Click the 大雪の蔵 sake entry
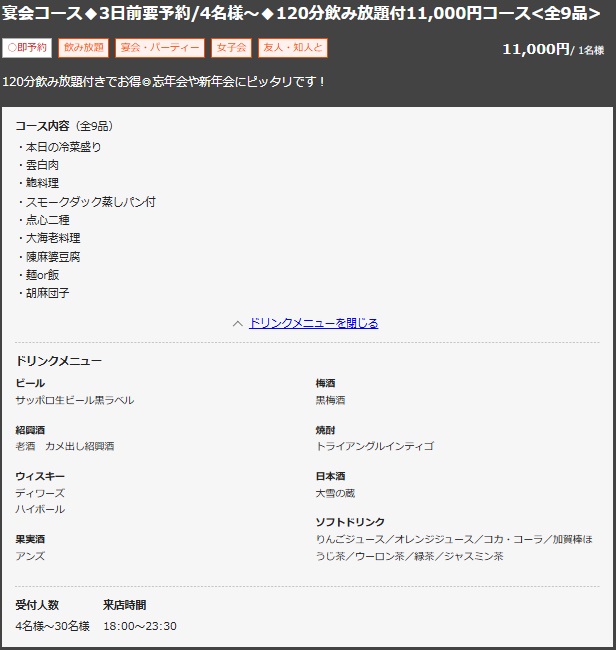 (x=335, y=493)
